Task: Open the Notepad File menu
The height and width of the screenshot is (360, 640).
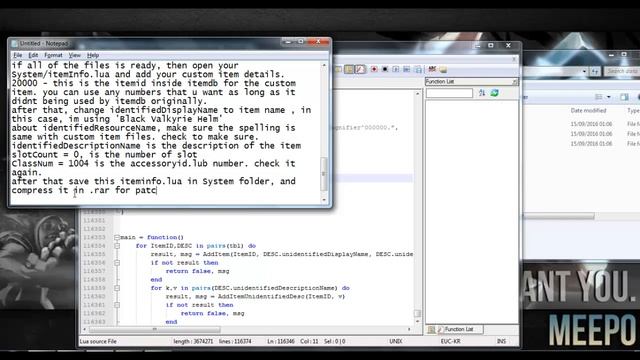Action: coord(18,55)
